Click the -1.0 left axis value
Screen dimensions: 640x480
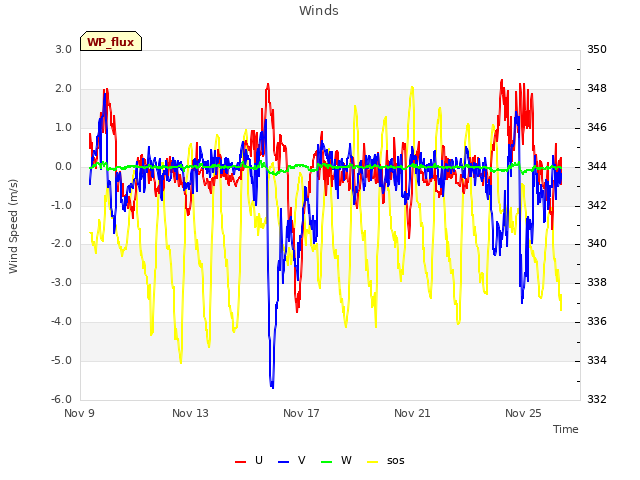point(61,205)
